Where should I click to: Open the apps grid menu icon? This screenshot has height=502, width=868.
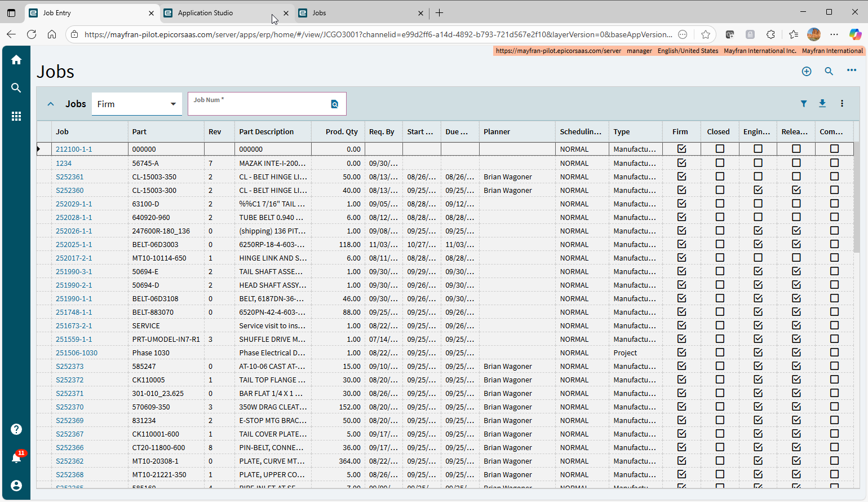click(x=16, y=116)
